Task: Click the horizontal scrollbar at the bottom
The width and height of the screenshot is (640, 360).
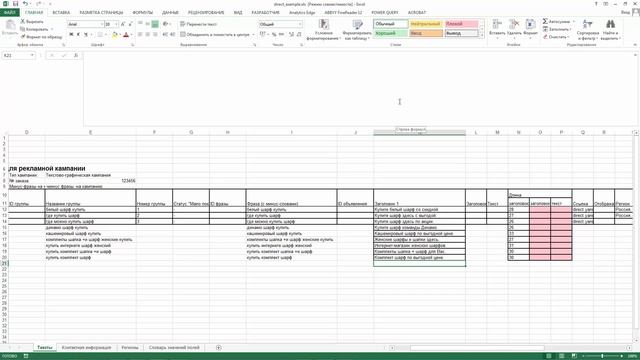Action: (x=477, y=348)
